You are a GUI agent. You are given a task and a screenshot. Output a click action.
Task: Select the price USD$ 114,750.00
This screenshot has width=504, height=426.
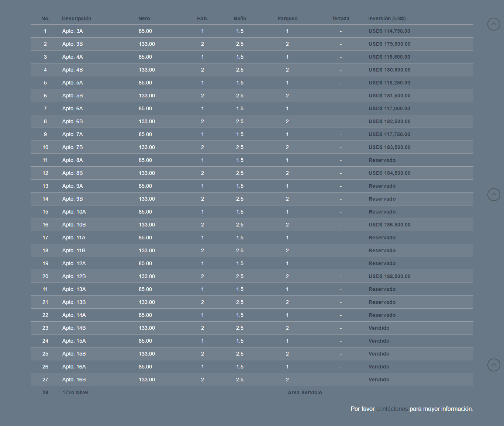point(389,31)
